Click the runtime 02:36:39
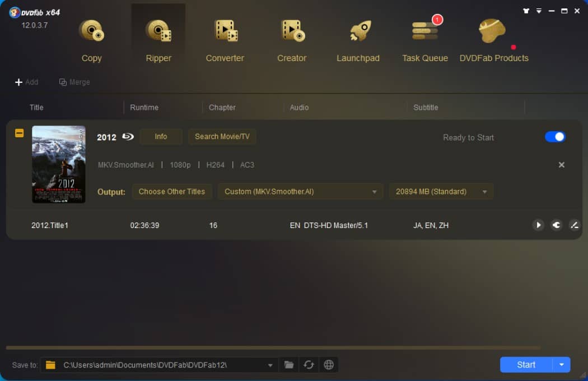Image resolution: width=588 pixels, height=381 pixels. 144,225
